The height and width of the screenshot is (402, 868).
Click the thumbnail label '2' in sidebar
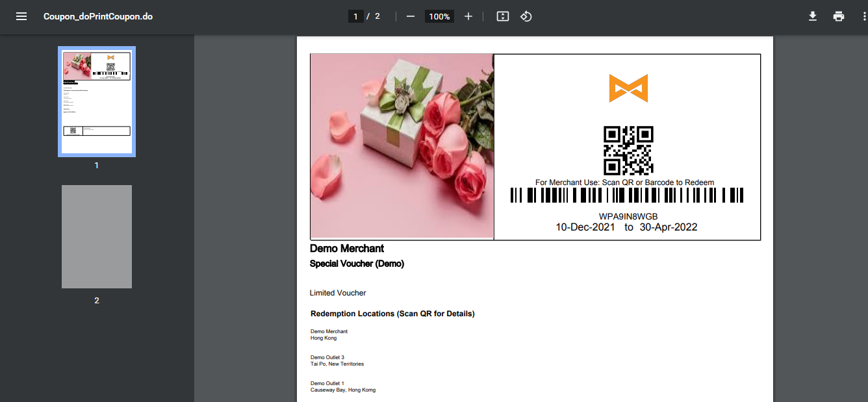click(x=97, y=301)
